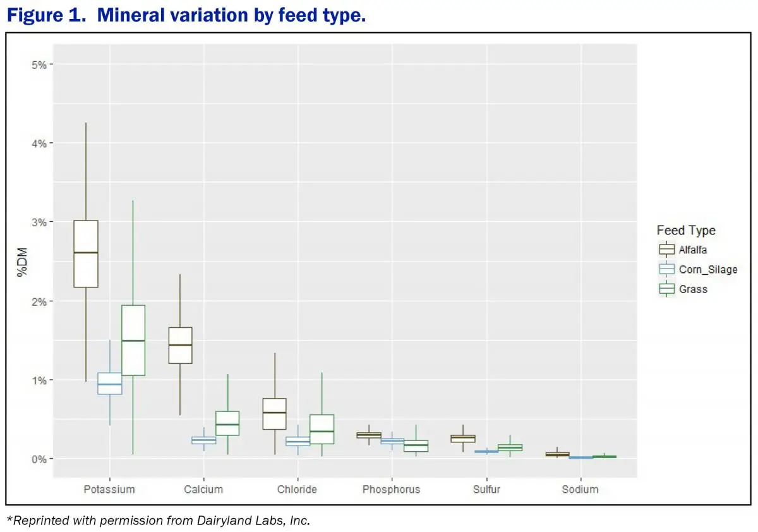Click the Figure 1 title heading

(x=186, y=16)
